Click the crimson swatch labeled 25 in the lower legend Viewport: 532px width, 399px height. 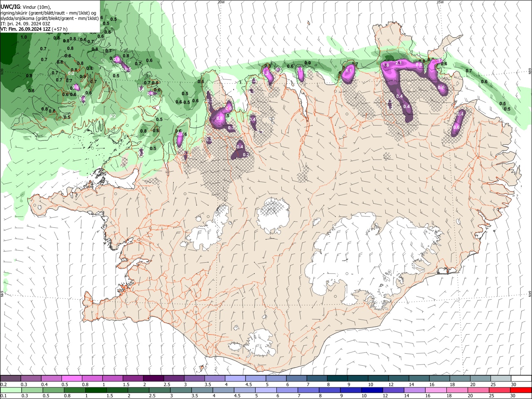click(x=500, y=390)
